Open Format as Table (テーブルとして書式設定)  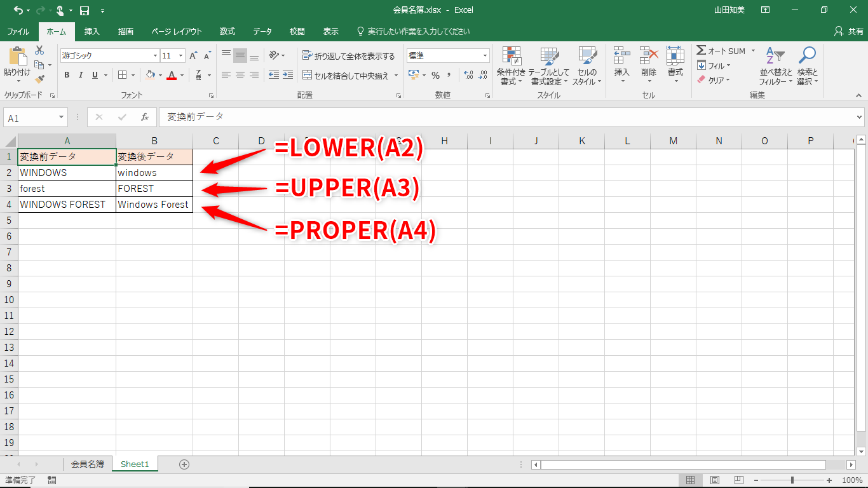[550, 66]
